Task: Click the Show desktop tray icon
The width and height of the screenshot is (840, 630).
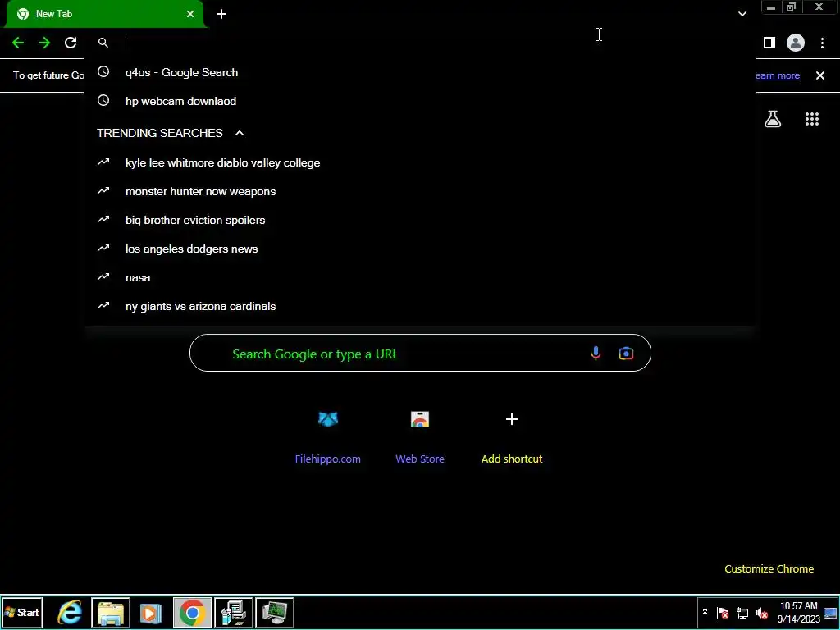Action: click(x=830, y=612)
